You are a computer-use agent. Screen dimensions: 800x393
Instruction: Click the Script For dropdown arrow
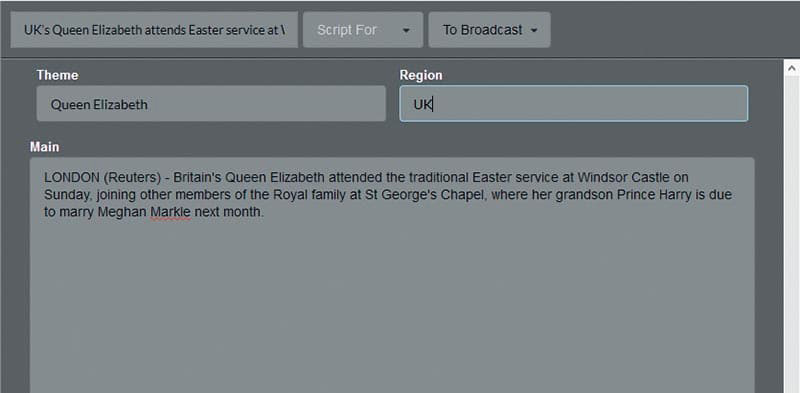[x=406, y=31]
